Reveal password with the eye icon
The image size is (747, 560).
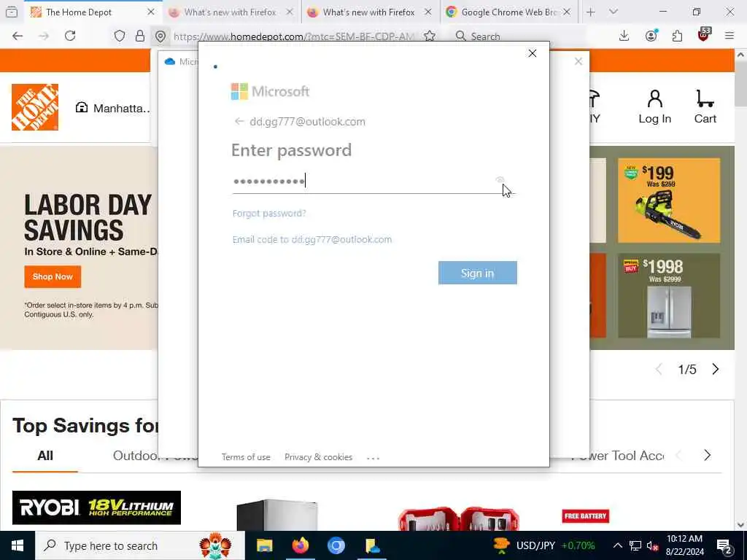coord(500,181)
